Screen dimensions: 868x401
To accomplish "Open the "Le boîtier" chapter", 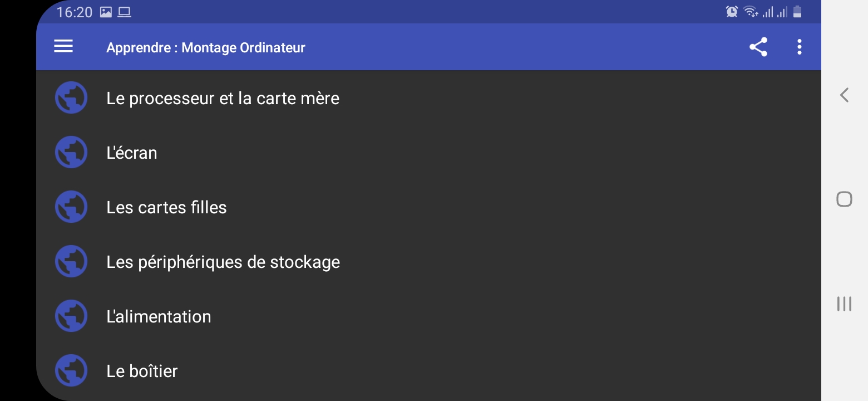I will point(142,371).
